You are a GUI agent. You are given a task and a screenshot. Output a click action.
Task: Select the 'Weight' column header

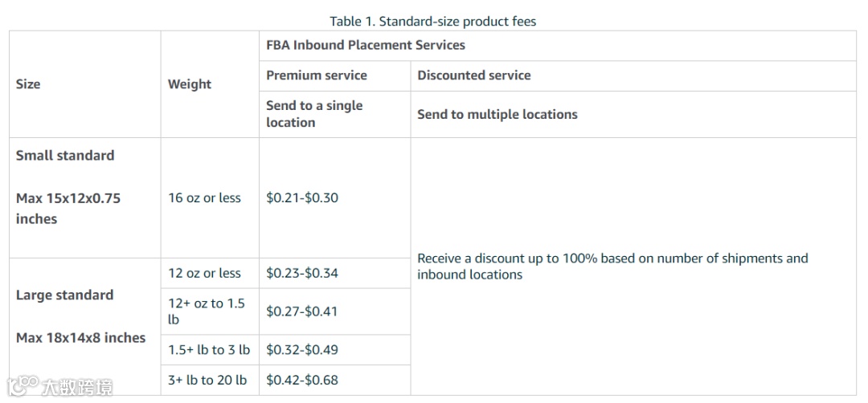(190, 84)
